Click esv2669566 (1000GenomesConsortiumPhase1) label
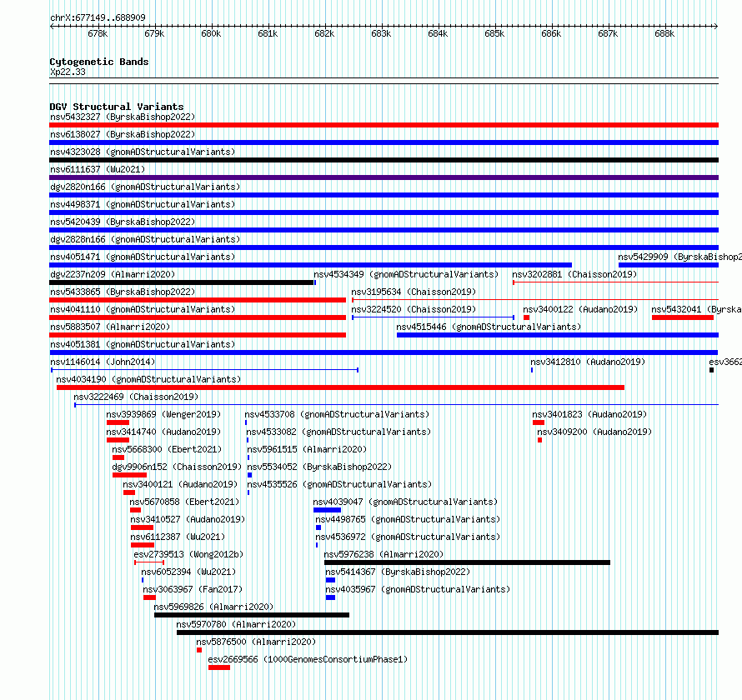742x700 pixels. pyautogui.click(x=308, y=659)
